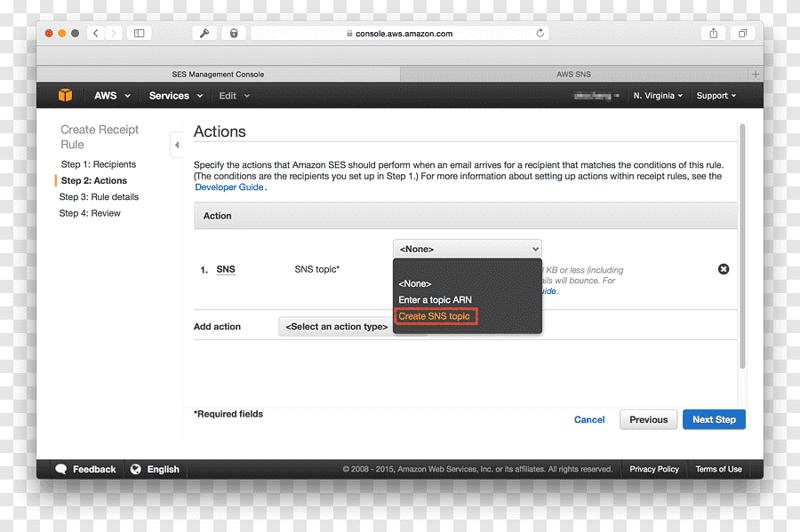The width and height of the screenshot is (800, 532).
Task: Choose Create SNS topic option
Action: [x=434, y=316]
